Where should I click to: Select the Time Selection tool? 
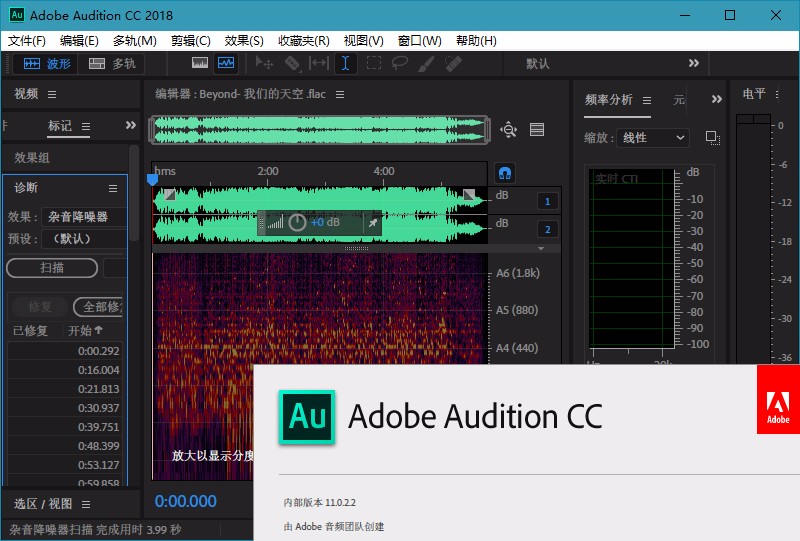(346, 63)
